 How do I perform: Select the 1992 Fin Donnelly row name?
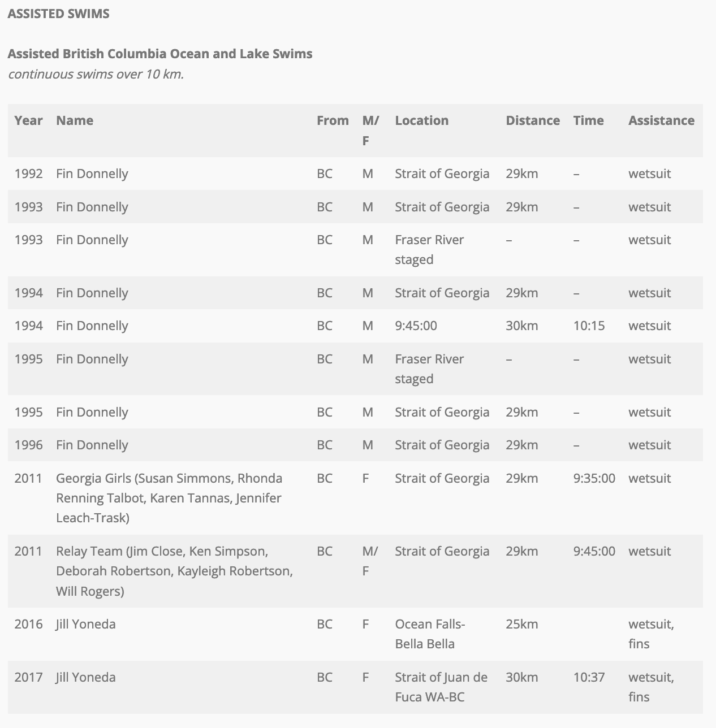[x=92, y=174]
